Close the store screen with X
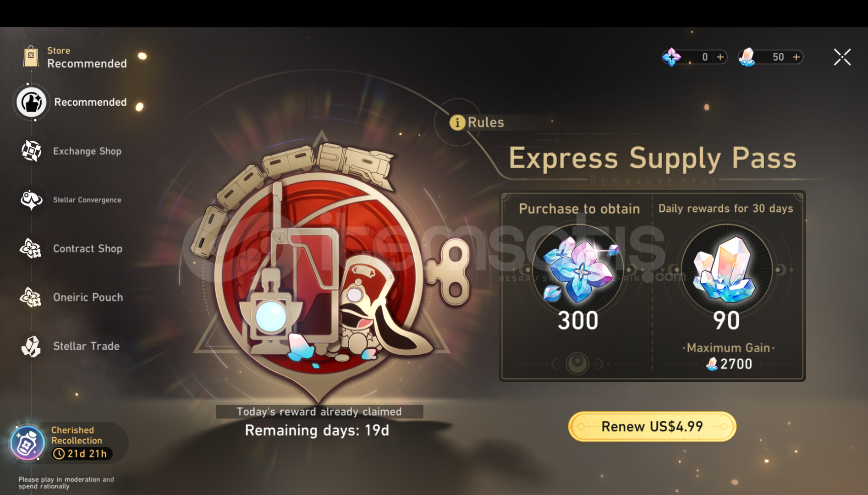The image size is (868, 495). (x=842, y=57)
